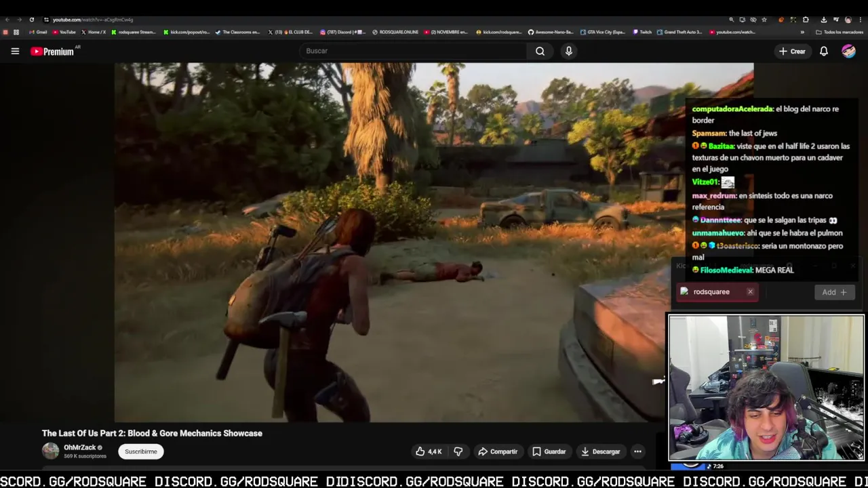Open the EL CLUB DE X bookmark
This screenshot has height=488, width=868.
[x=290, y=32]
